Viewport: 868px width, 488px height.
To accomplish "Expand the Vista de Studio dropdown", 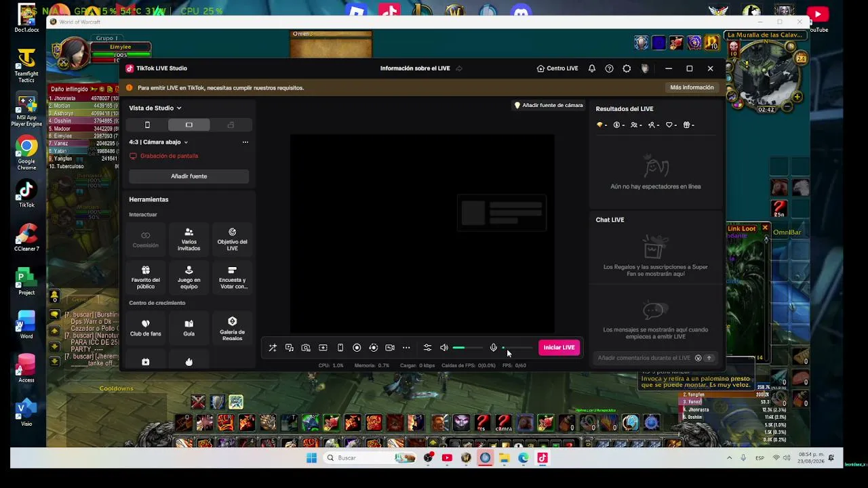I will (x=155, y=108).
